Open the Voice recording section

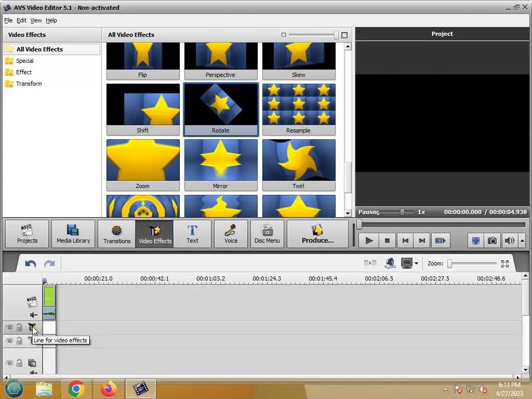(231, 234)
